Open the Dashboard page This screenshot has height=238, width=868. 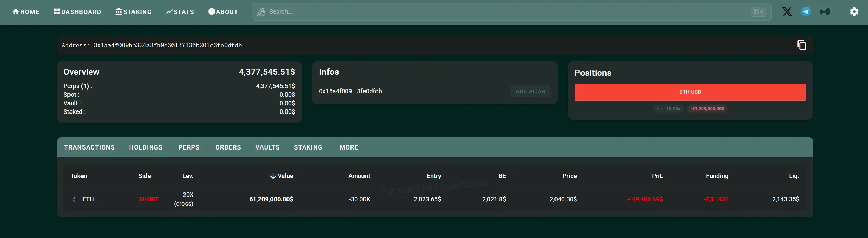(77, 12)
